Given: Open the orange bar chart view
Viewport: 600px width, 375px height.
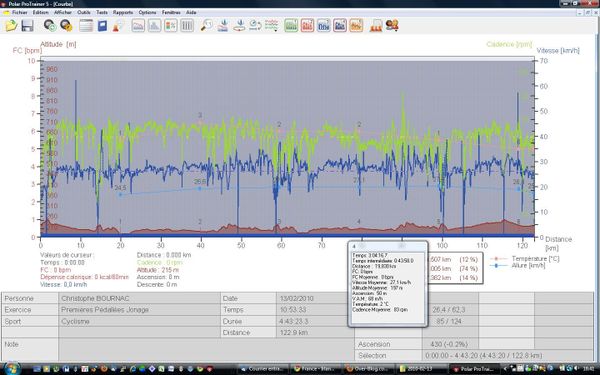Looking at the screenshot, I should [x=356, y=26].
